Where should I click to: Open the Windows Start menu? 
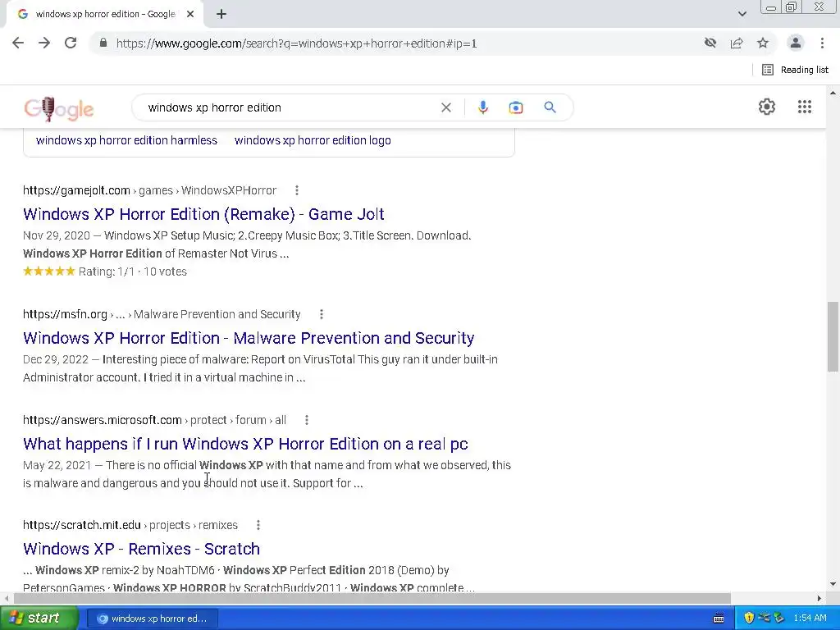(39, 619)
